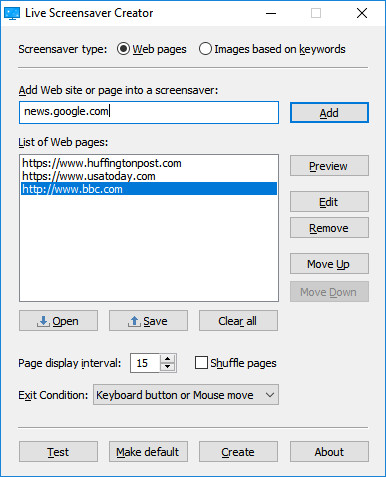Screen dimensions: 386x477
Task: Select https://www.usatoday.com in the list
Action: point(149,176)
